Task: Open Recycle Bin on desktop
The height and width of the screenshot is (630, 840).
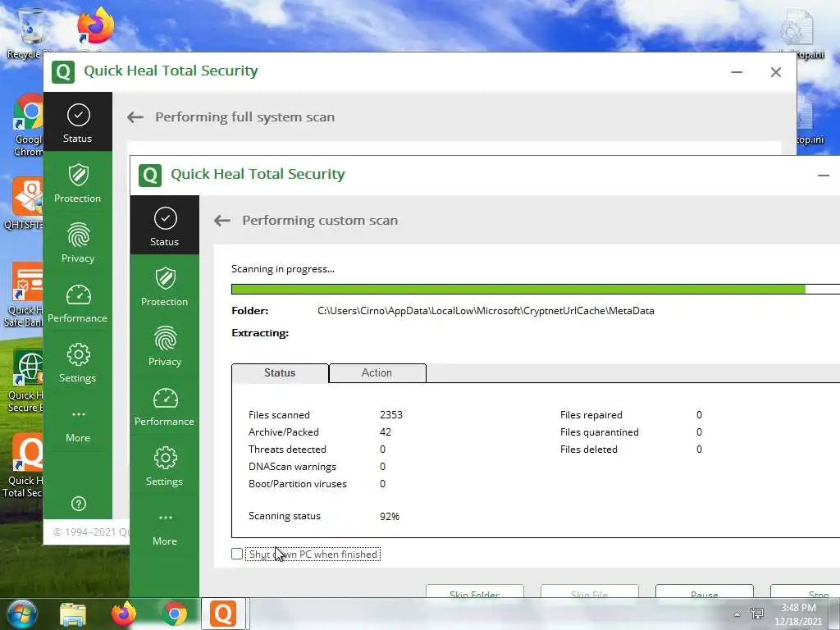Action: (25, 33)
